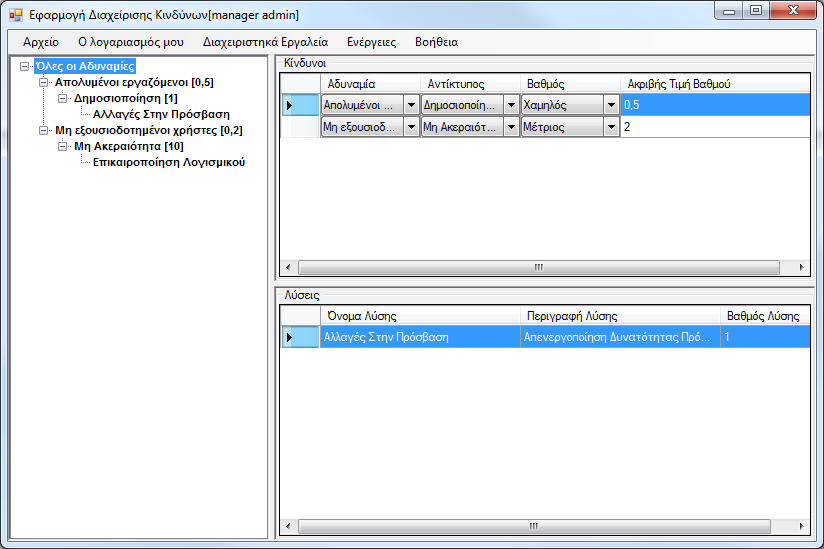824x549 pixels.
Task: Click the Αντίκτυπος column header
Action: coord(470,84)
